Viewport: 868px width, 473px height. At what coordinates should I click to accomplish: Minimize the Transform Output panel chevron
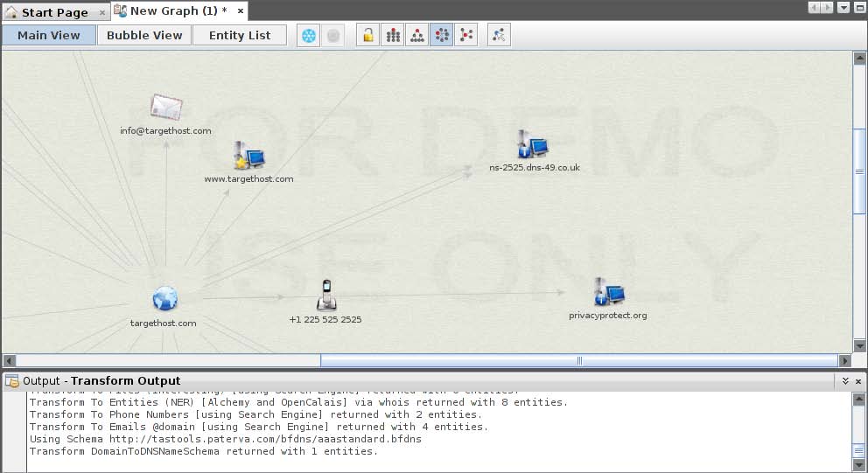coord(845,381)
